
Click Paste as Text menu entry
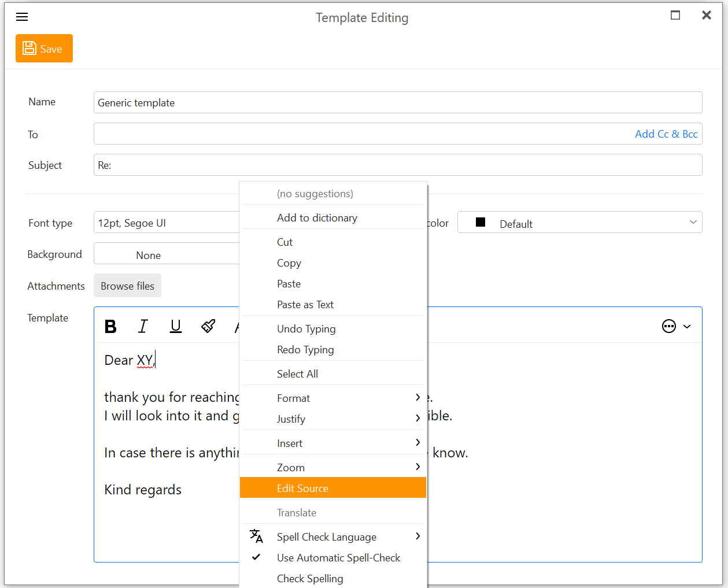click(305, 305)
